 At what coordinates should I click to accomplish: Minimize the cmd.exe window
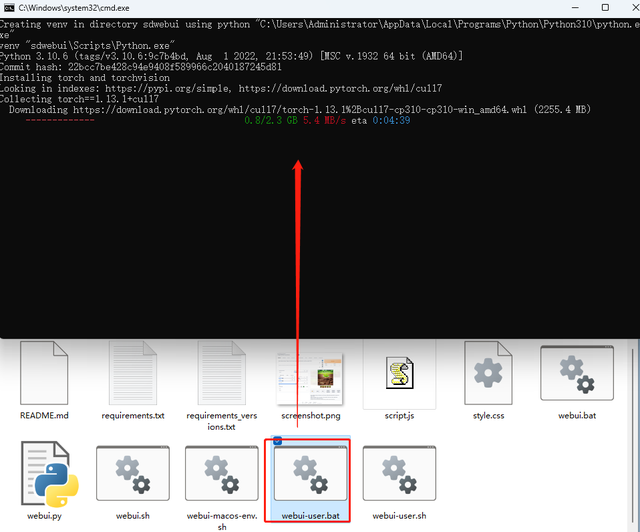pyautogui.click(x=575, y=8)
